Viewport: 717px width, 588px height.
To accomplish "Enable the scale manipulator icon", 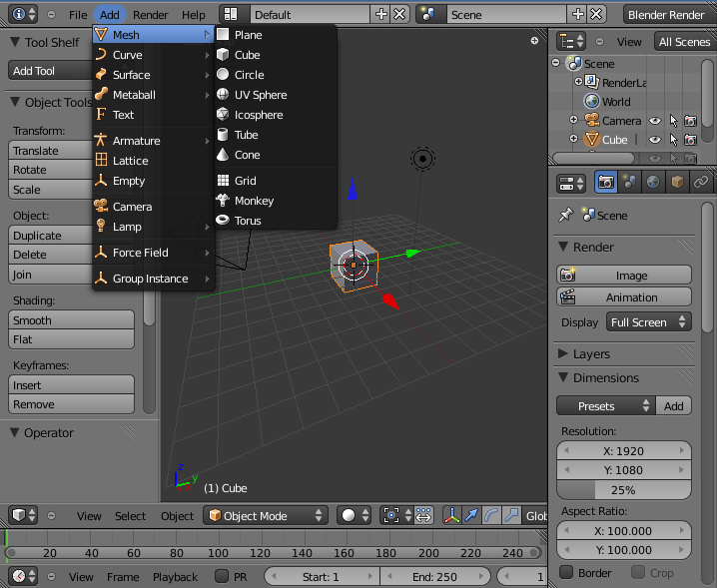I will click(x=511, y=515).
